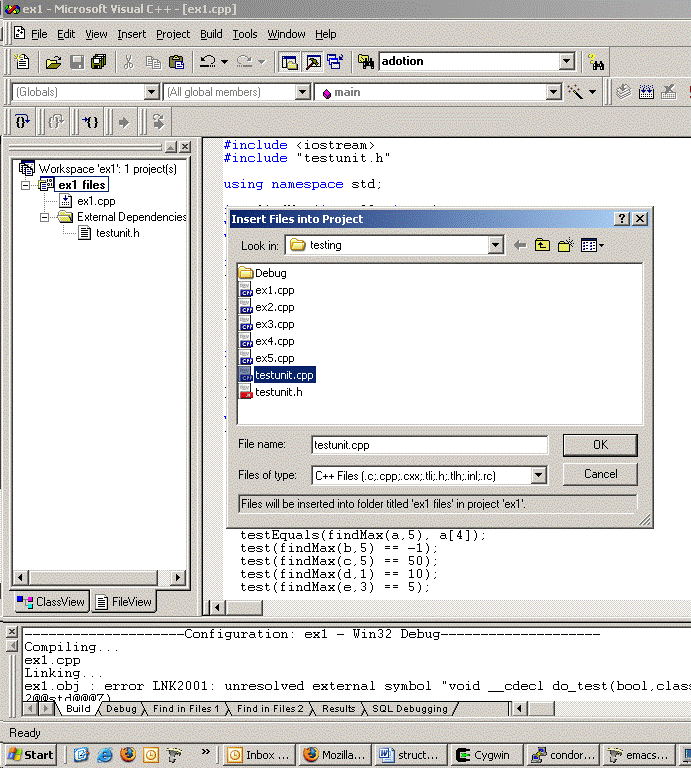Collapse External Dependencies tree node

(45, 217)
